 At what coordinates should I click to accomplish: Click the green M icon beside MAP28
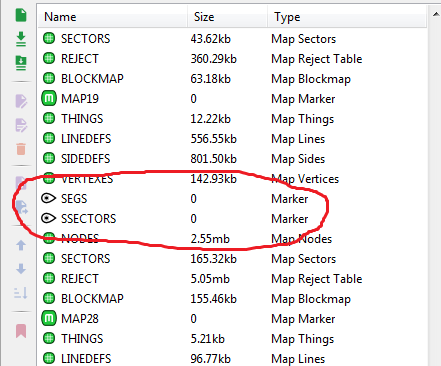coord(49,319)
